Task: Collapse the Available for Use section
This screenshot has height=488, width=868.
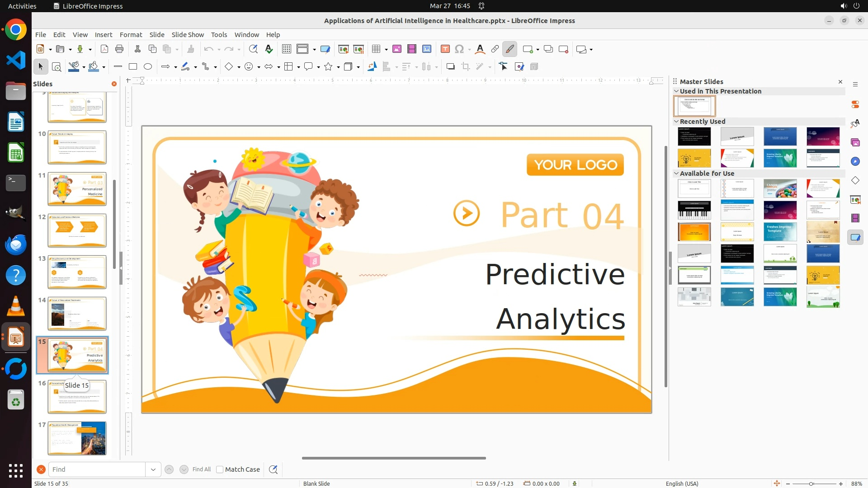Action: pyautogui.click(x=677, y=174)
